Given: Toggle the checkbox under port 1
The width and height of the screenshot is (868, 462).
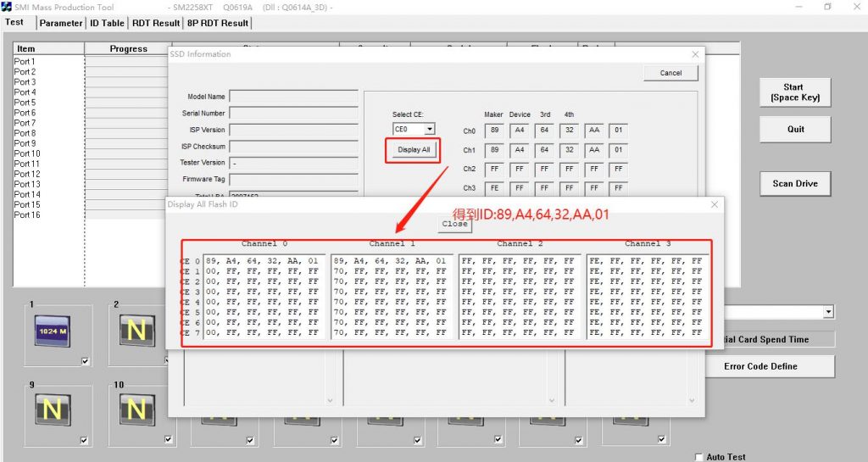Looking at the screenshot, I should [84, 362].
